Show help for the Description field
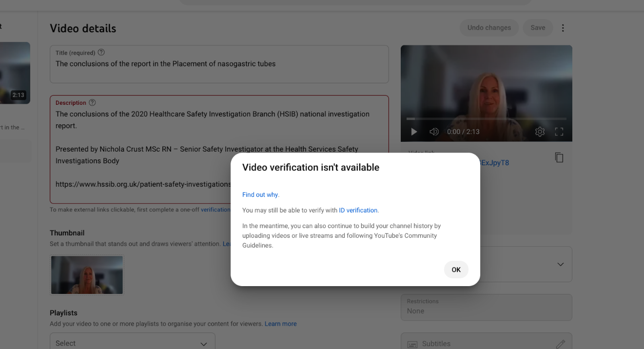 [92, 103]
